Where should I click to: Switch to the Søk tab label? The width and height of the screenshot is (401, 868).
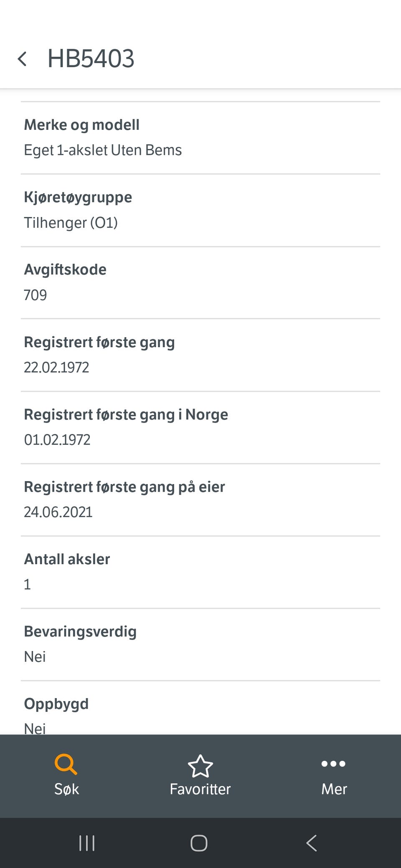coord(66,789)
